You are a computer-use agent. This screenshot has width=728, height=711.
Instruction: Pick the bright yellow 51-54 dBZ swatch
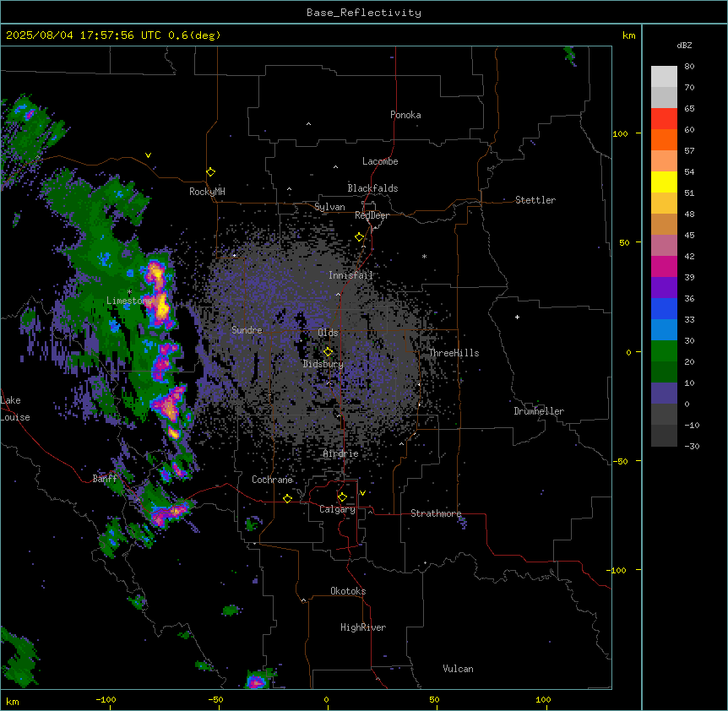pyautogui.click(x=664, y=182)
